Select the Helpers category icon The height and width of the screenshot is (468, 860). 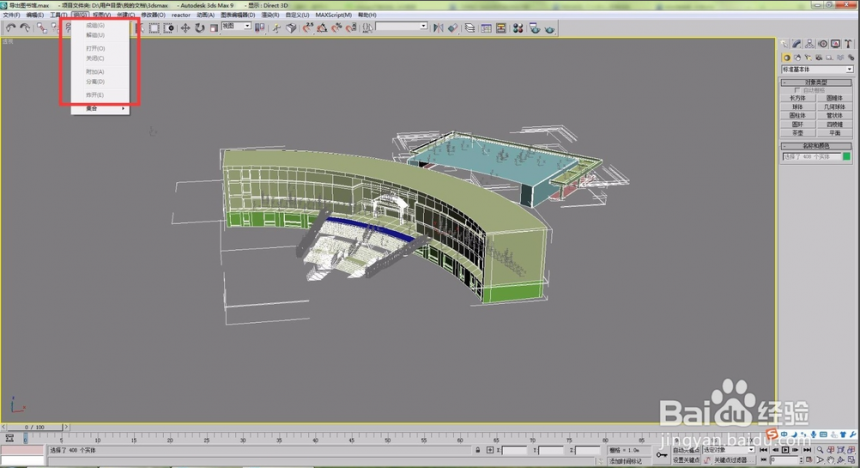[829, 58]
